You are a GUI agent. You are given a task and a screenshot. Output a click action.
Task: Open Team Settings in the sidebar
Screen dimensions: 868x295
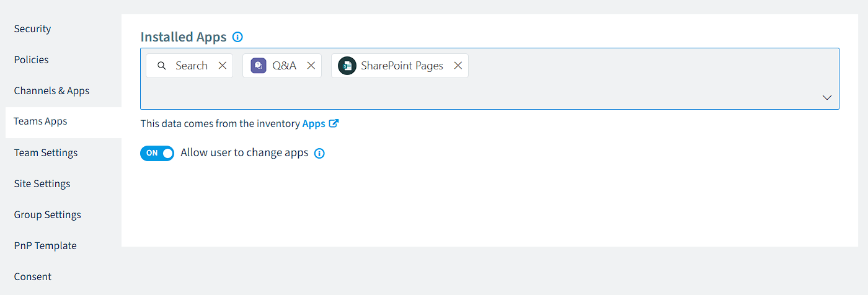(46, 152)
